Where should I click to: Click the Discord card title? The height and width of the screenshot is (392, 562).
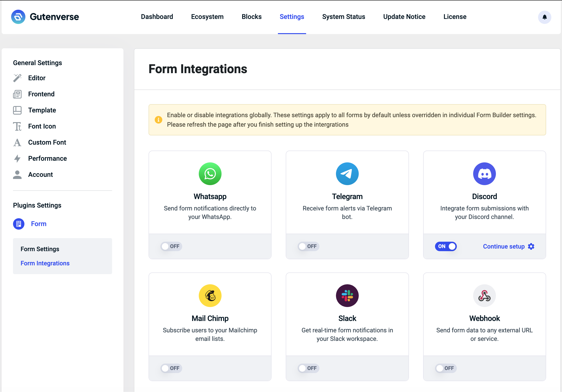point(485,196)
